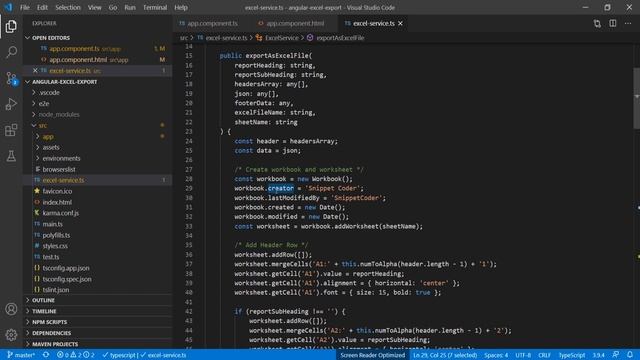Open the editor More Actions menu
Image resolution: width=640 pixels, height=360 pixels.
628,24
